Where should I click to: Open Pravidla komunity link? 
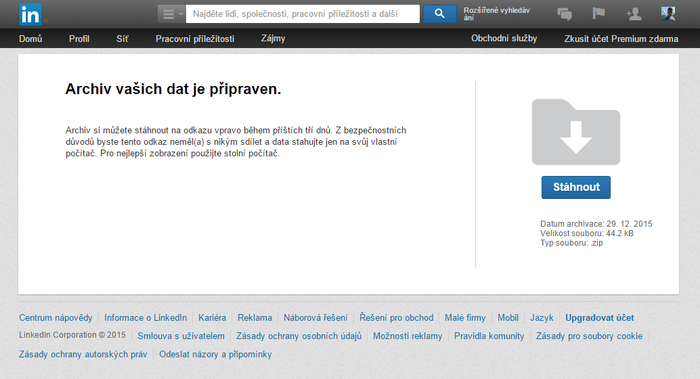489,336
